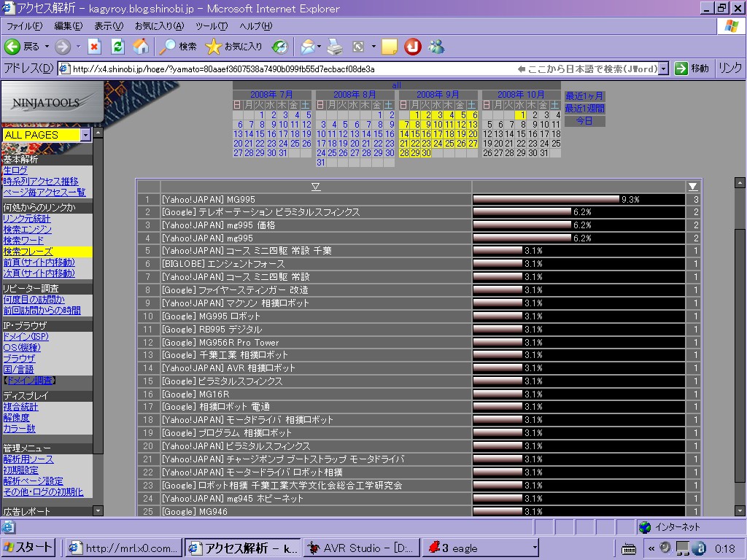The image size is (747, 560).
Task: Open the ALL PAGES dropdown
Action: coord(85,135)
